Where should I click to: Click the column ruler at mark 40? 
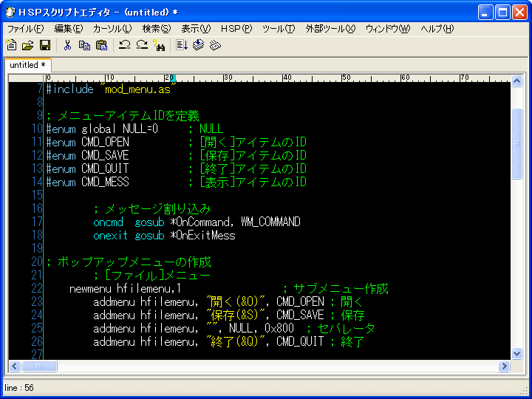click(287, 78)
